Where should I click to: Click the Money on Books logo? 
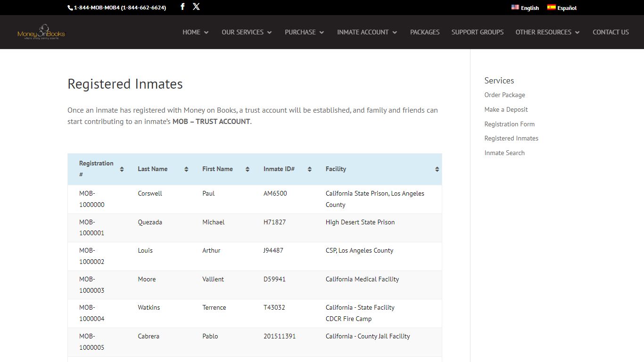[41, 32]
